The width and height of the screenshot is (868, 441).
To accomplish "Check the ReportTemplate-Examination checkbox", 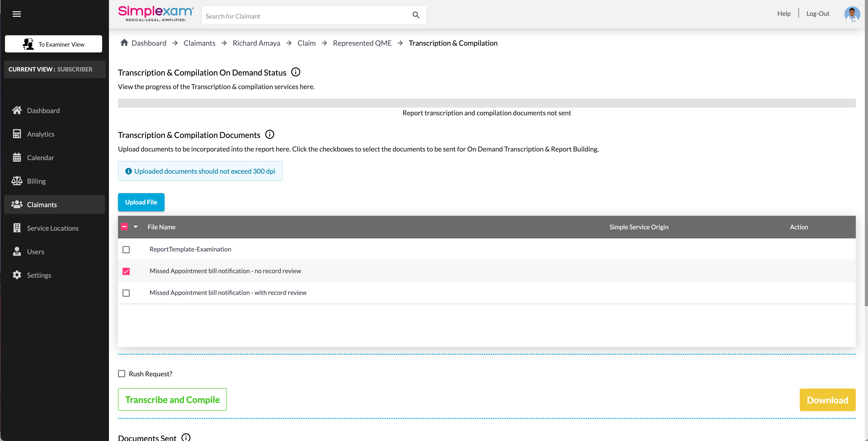I will (x=126, y=249).
